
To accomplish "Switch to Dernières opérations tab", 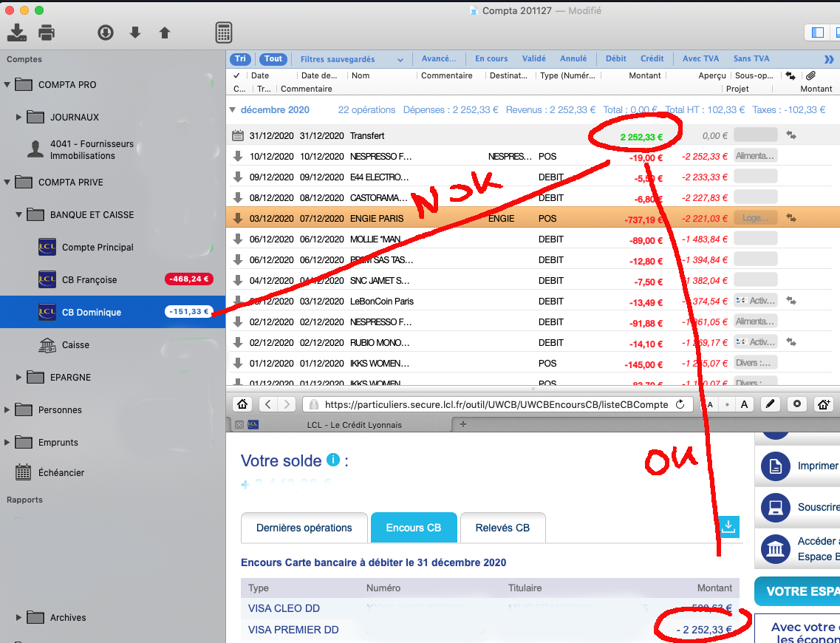I will tap(304, 528).
